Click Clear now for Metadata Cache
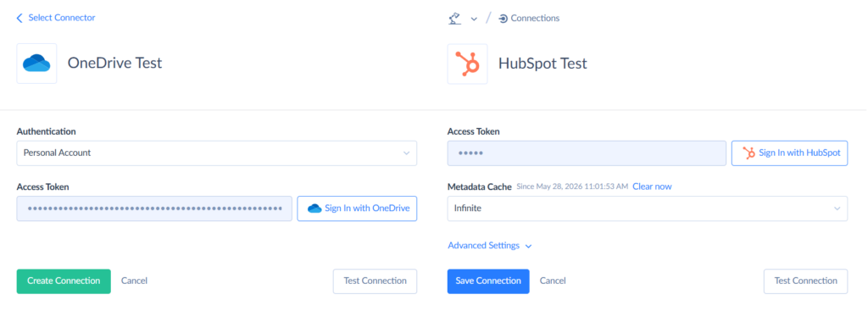The image size is (868, 317). point(652,186)
